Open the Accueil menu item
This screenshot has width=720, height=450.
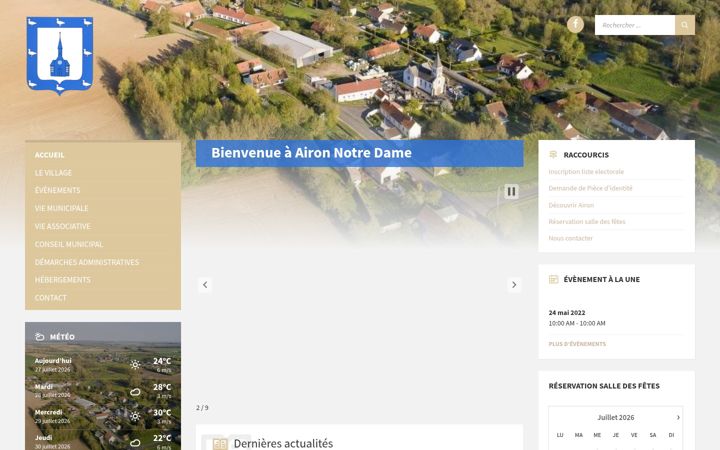pyautogui.click(x=50, y=155)
